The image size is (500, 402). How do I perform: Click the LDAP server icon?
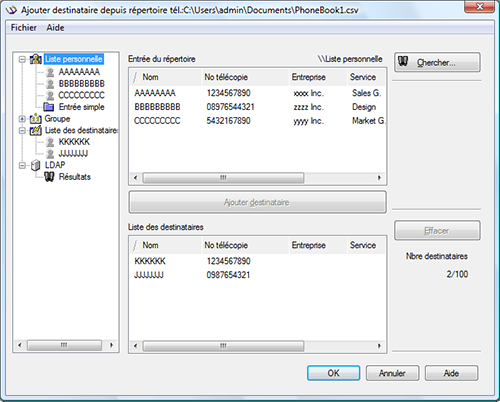35,165
